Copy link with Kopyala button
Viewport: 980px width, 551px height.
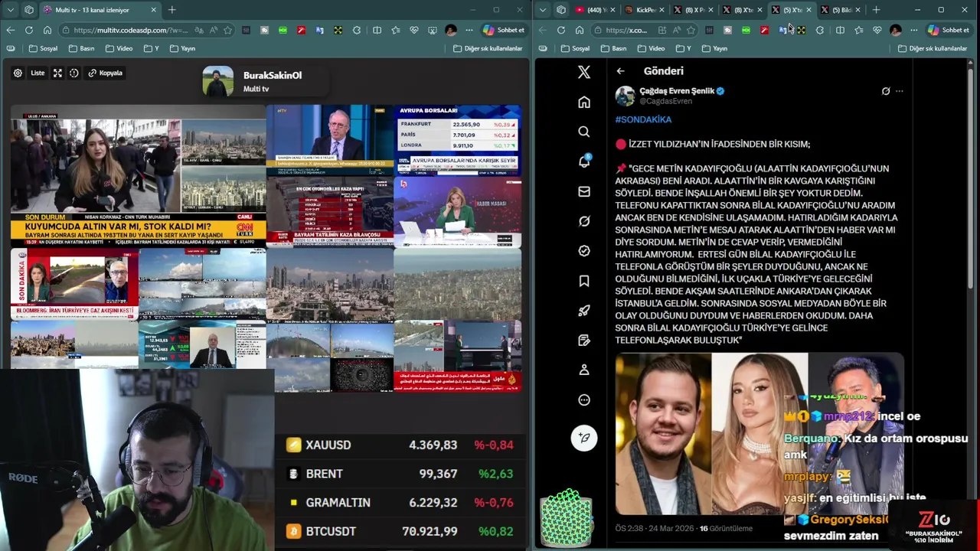coord(106,73)
